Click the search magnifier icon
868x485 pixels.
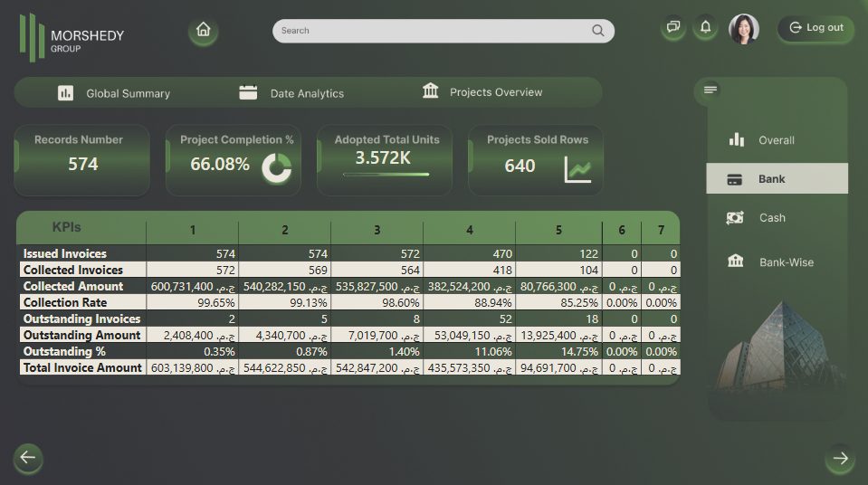pyautogui.click(x=597, y=31)
